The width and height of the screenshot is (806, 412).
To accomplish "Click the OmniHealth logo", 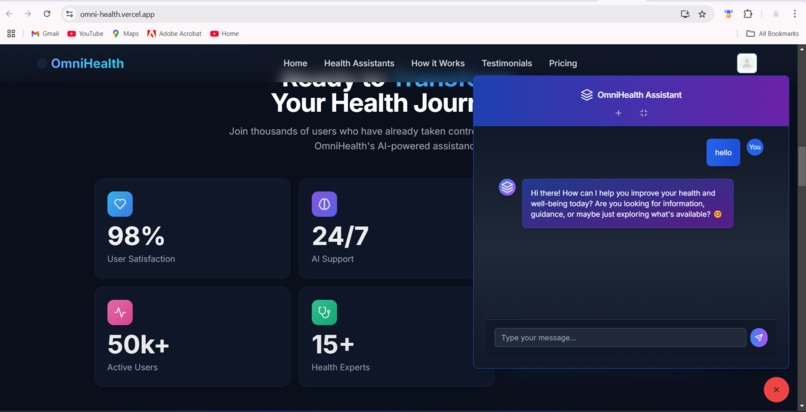I will click(x=81, y=63).
